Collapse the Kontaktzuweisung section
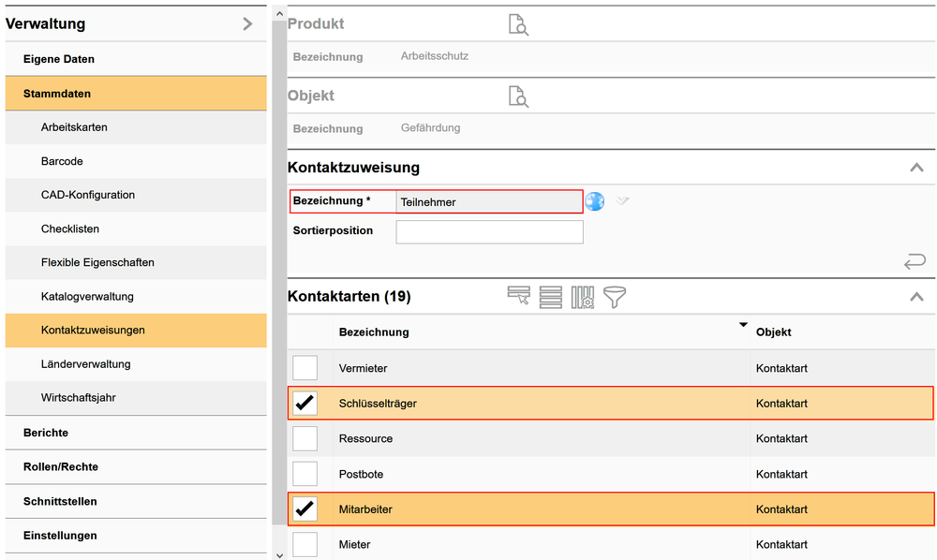The image size is (937, 560). pyautogui.click(x=916, y=169)
